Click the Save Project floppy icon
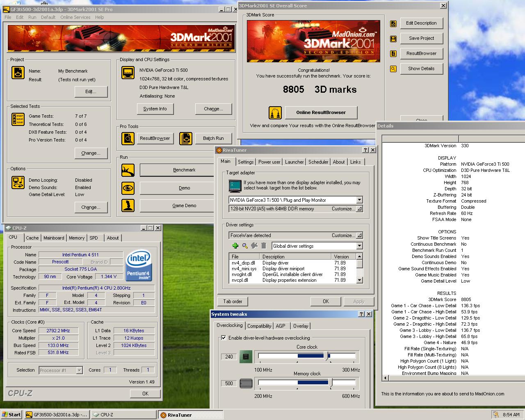 click(x=393, y=39)
